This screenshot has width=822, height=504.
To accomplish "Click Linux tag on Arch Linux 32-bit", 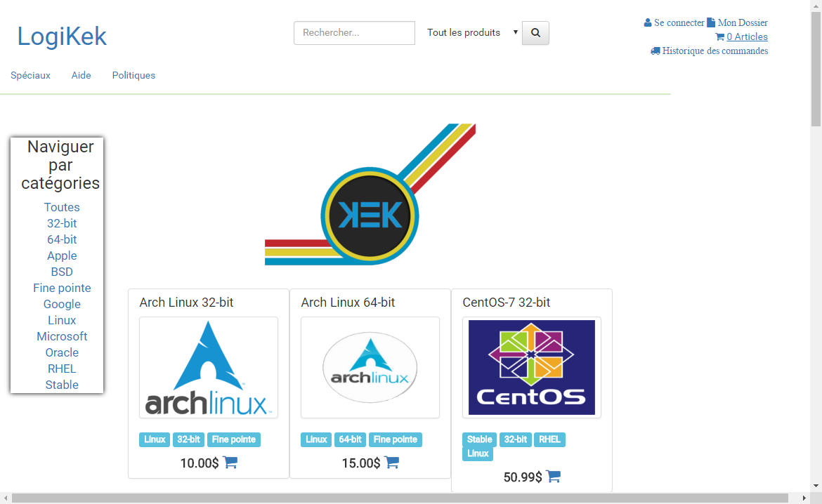I will pos(155,439).
